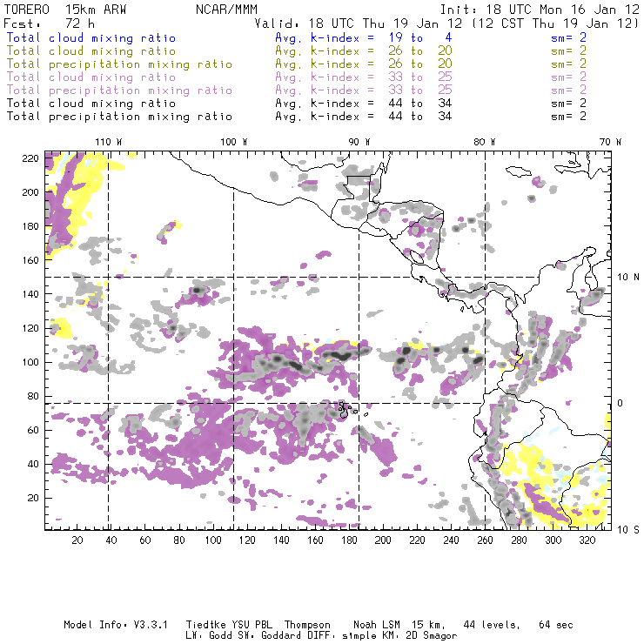Image resolution: width=644 pixels, height=644 pixels.
Task: Click the pink 'Total cloud mixing ratio' legend line
Action: 91,77
